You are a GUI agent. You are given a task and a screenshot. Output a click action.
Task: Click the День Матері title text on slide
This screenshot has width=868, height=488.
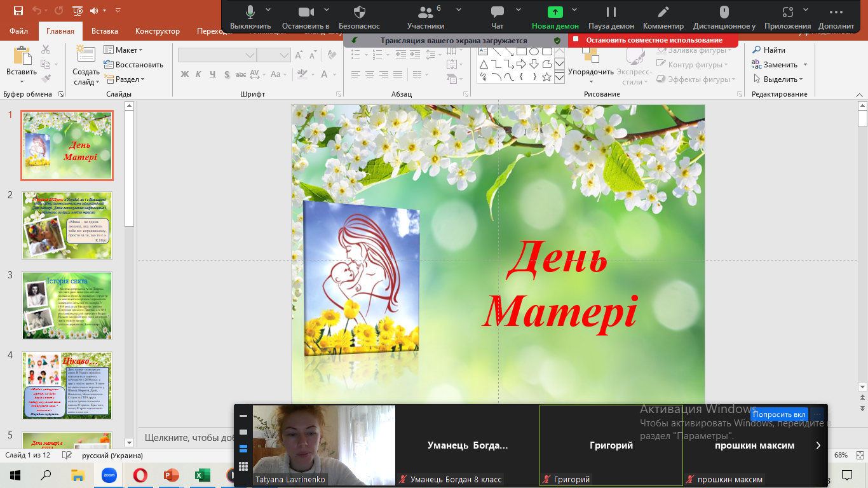[559, 285]
